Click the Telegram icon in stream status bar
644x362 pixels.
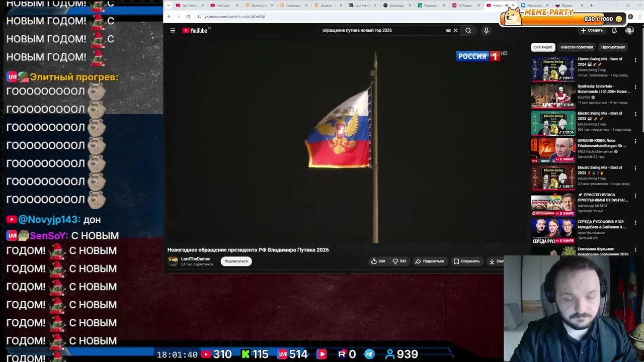369,354
